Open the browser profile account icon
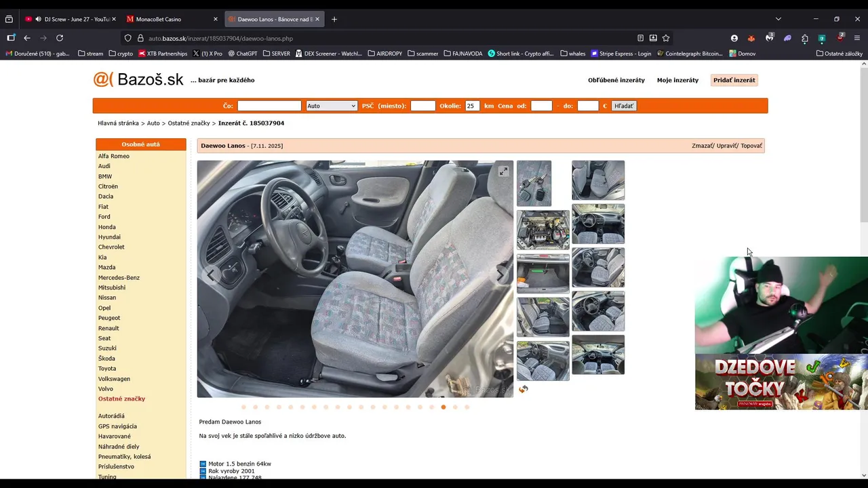 [734, 38]
